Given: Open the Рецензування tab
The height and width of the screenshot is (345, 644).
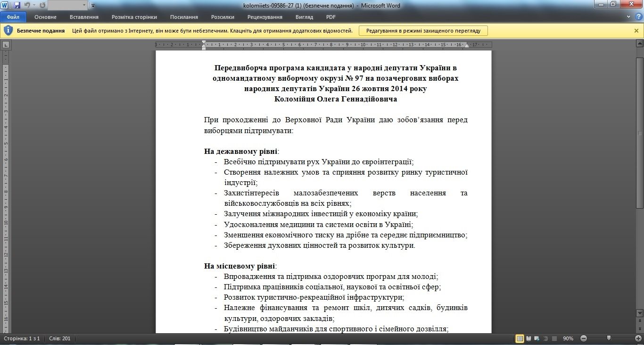Looking at the screenshot, I should 264,17.
